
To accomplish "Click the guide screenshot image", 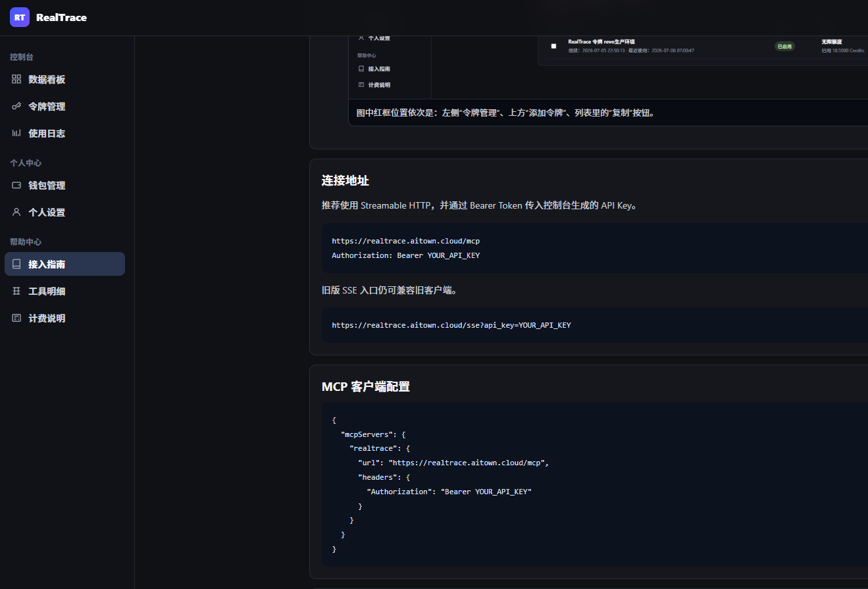I will [x=608, y=68].
